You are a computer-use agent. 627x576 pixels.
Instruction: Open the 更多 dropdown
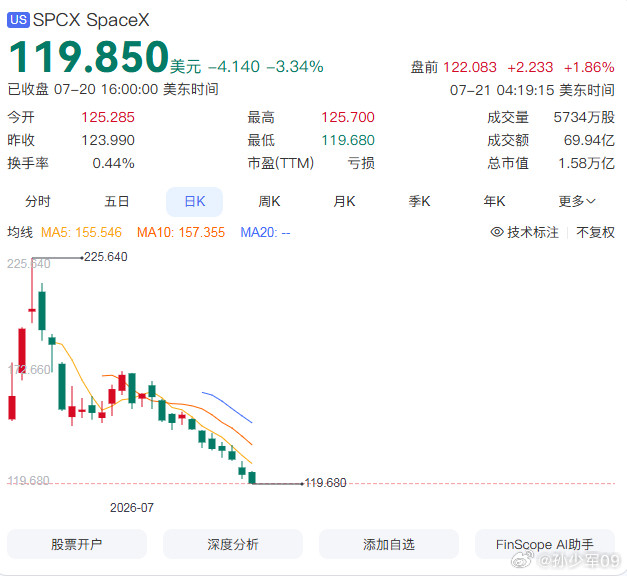[x=577, y=201]
